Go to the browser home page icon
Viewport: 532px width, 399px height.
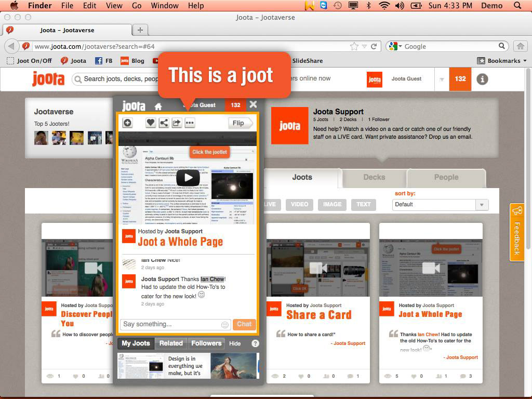pos(521,46)
